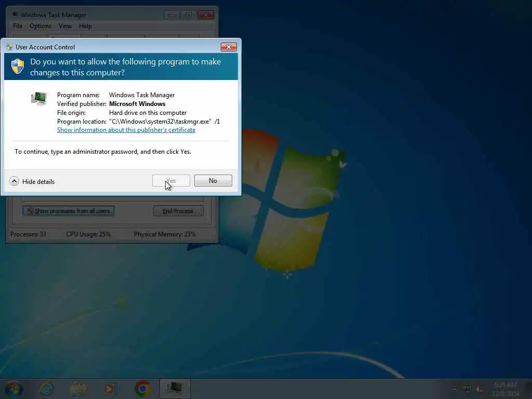Click the 'Microsoft Windows' verified publisher text

click(137, 104)
